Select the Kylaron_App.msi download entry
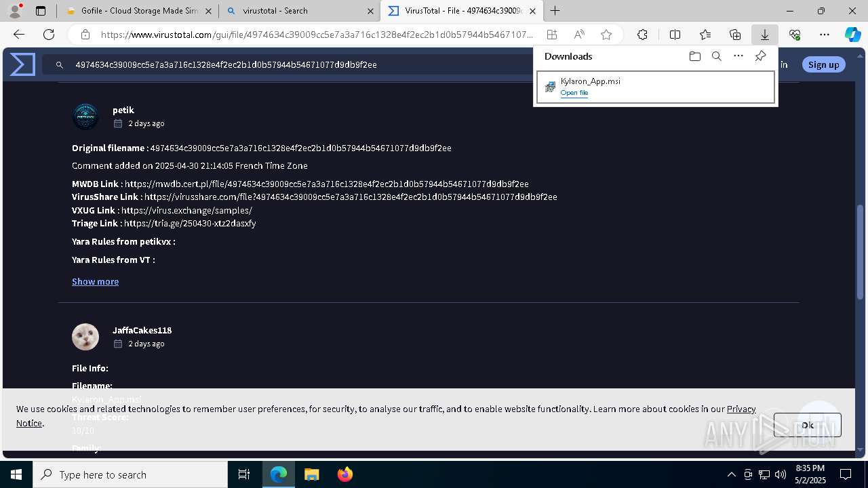The height and width of the screenshot is (488, 868). pos(656,87)
